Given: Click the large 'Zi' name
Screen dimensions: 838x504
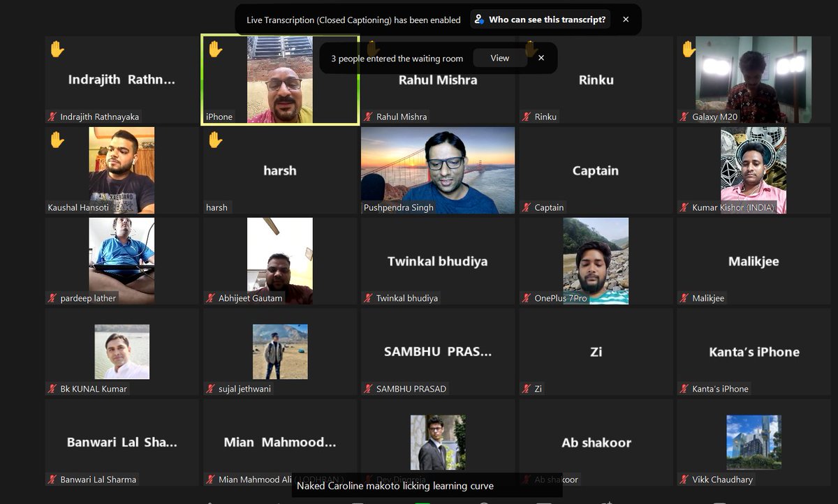Looking at the screenshot, I should tap(596, 352).
